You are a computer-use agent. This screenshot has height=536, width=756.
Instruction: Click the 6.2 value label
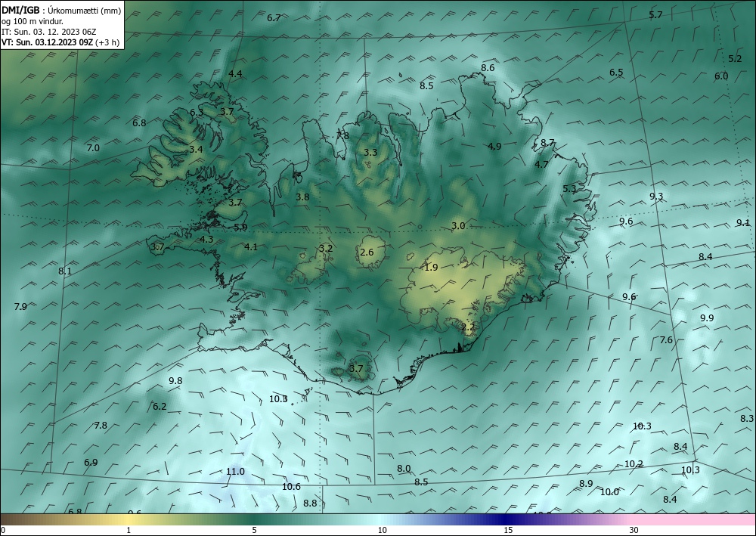pyautogui.click(x=160, y=407)
